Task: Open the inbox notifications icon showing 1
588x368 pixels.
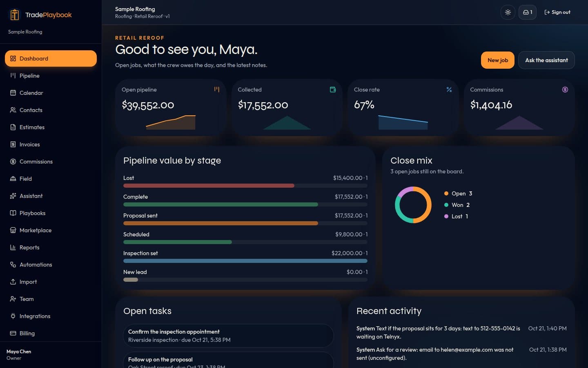Action: pyautogui.click(x=528, y=12)
